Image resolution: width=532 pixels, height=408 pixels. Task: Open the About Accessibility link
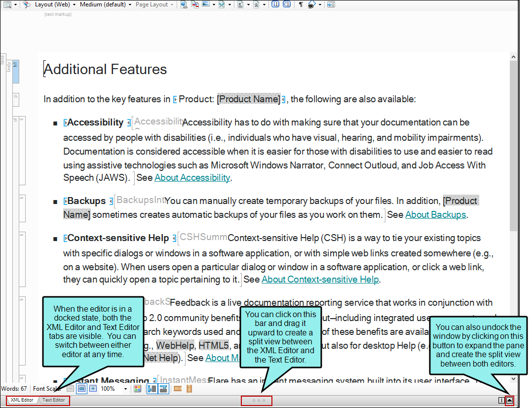(192, 178)
